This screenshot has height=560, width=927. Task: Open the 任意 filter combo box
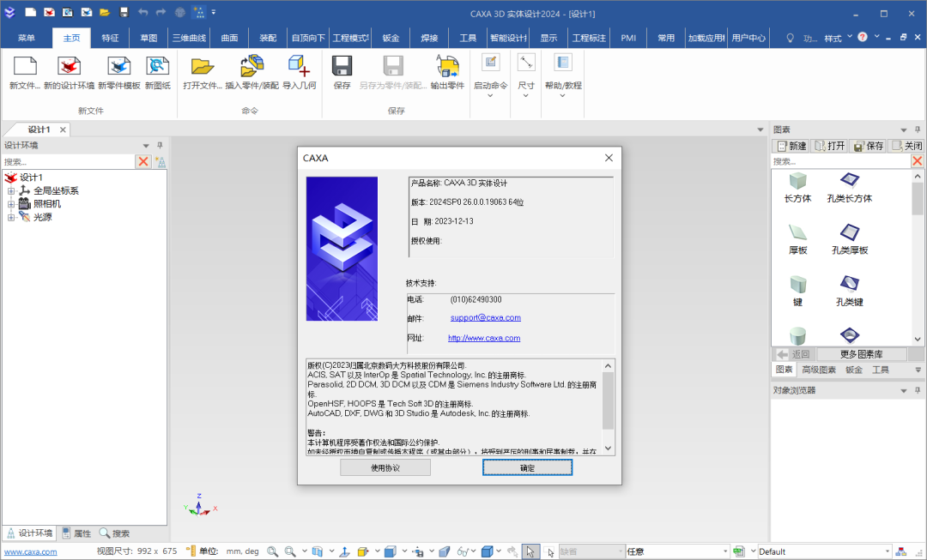[x=677, y=551]
